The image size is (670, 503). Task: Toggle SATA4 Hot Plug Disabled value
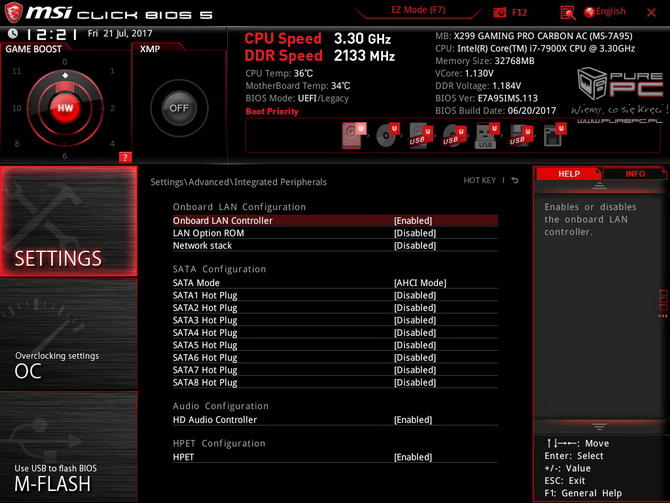[x=415, y=332]
